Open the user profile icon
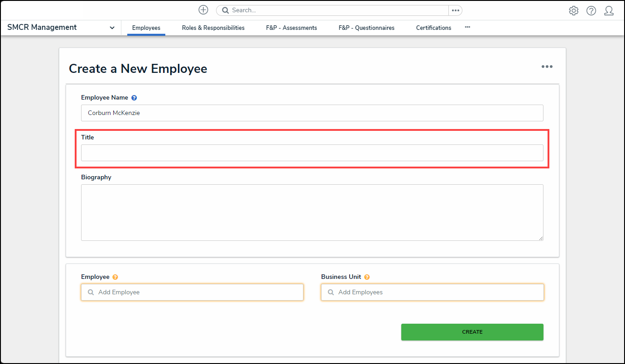 [609, 10]
